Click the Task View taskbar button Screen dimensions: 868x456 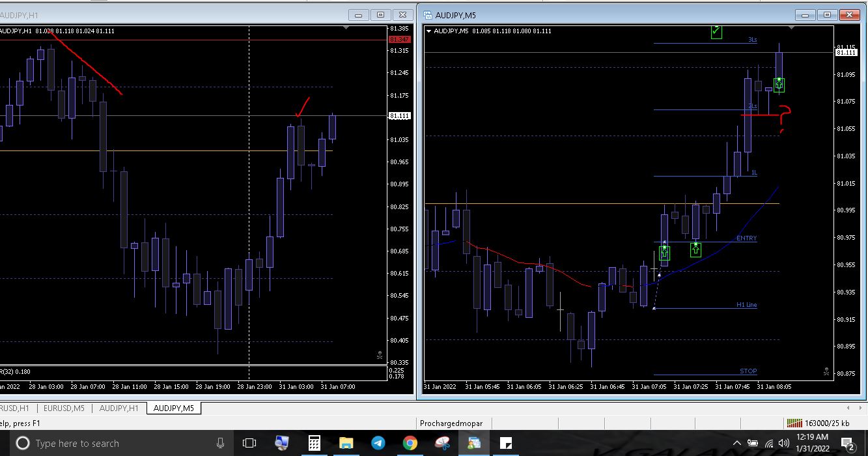tap(249, 443)
